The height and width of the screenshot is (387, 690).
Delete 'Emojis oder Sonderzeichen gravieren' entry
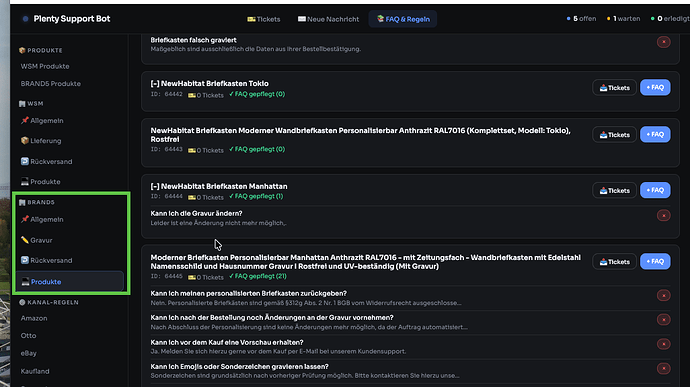tap(664, 369)
